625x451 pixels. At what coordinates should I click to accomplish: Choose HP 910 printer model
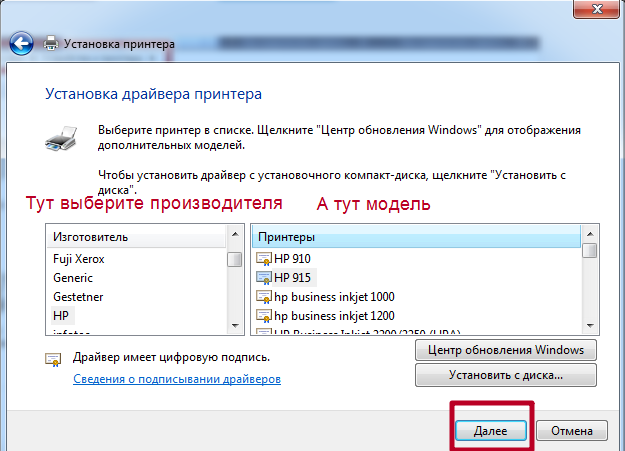[292, 259]
